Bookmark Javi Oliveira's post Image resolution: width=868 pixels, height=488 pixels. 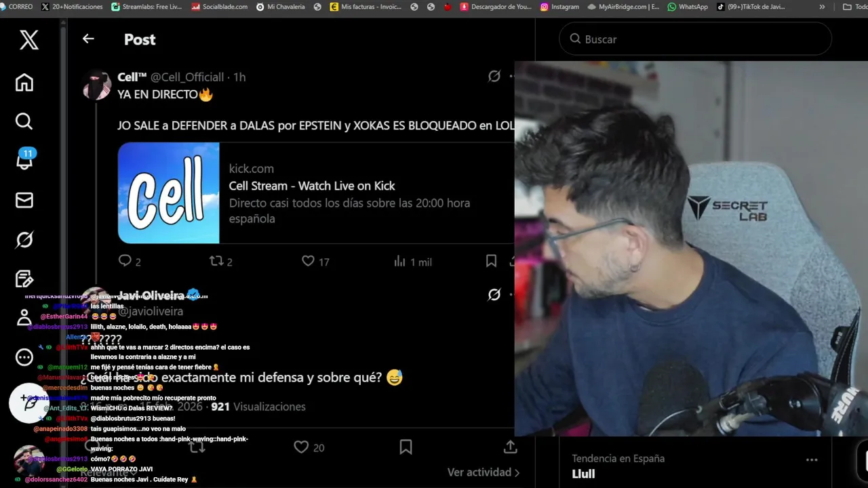coord(406,447)
